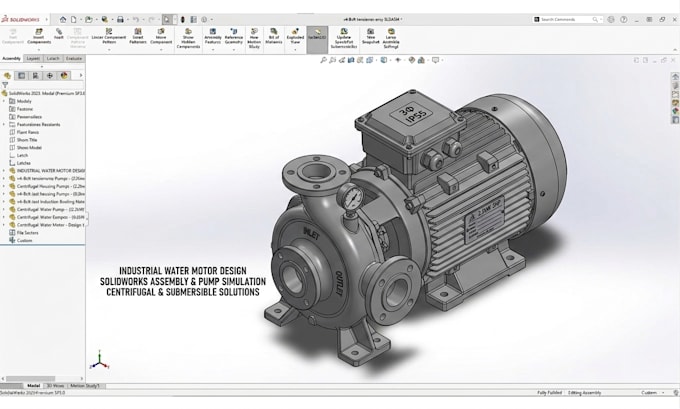This screenshot has width=680, height=409.
Task: Click the FeatureManager filter text field
Action: [x=47, y=85]
